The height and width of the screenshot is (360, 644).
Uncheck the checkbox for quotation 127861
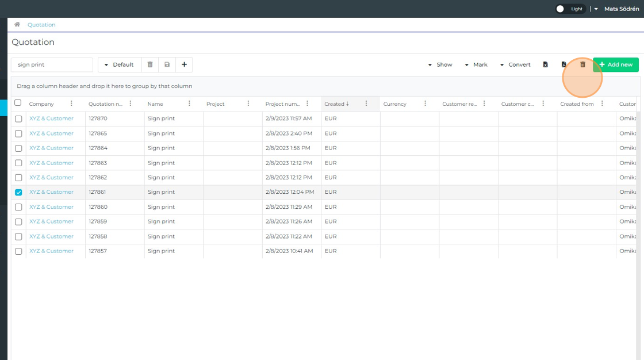pos(18,192)
